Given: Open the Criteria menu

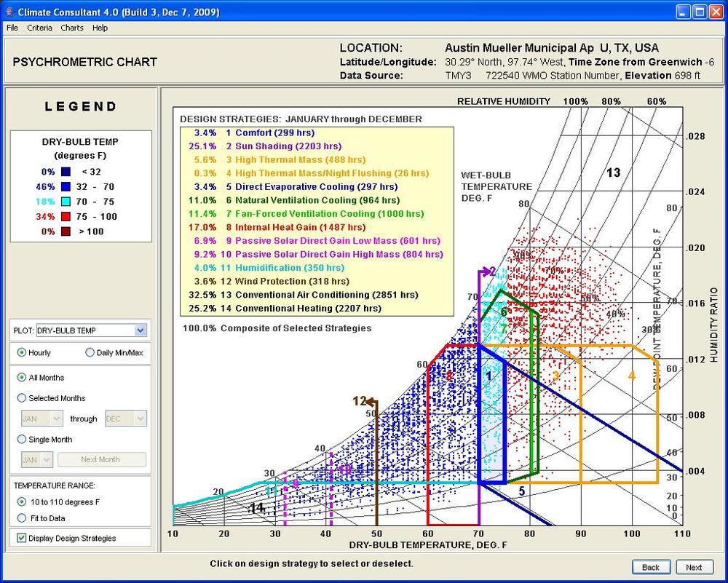Looking at the screenshot, I should click(39, 28).
